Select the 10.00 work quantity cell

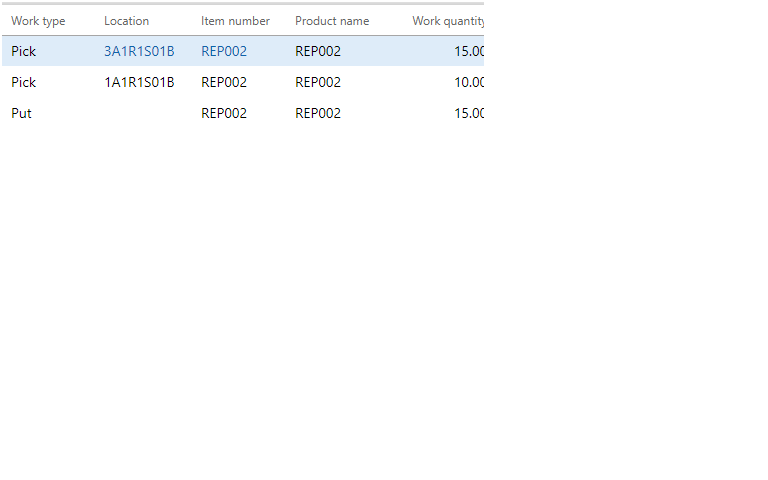(469, 82)
